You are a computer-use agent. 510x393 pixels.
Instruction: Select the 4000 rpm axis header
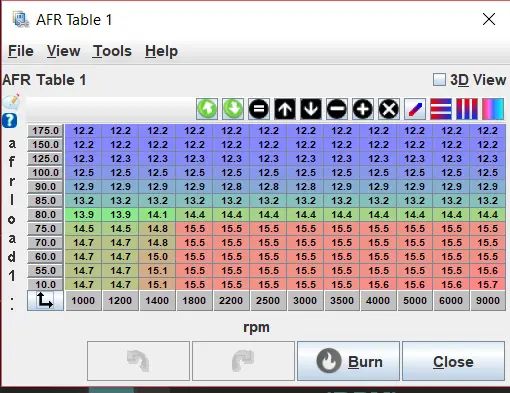(x=378, y=300)
